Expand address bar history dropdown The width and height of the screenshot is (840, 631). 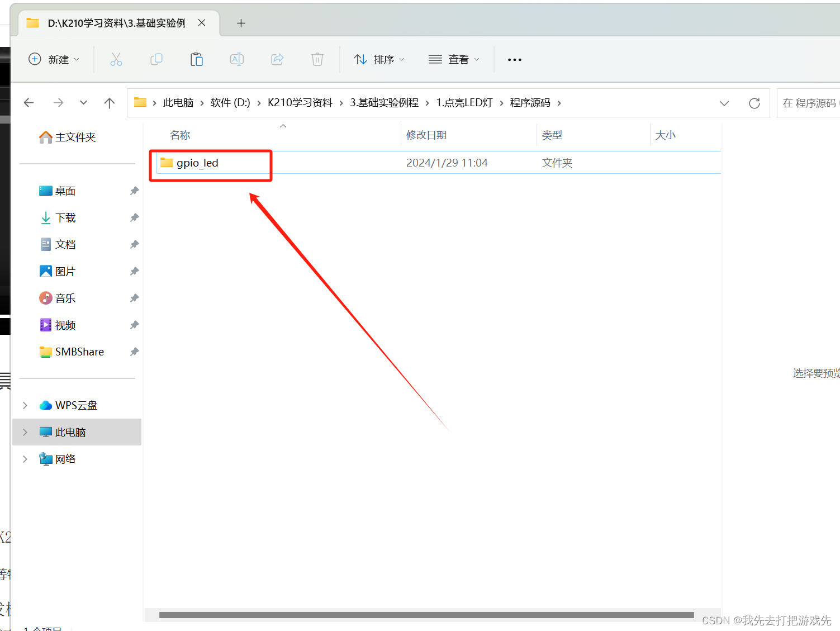[x=724, y=103]
